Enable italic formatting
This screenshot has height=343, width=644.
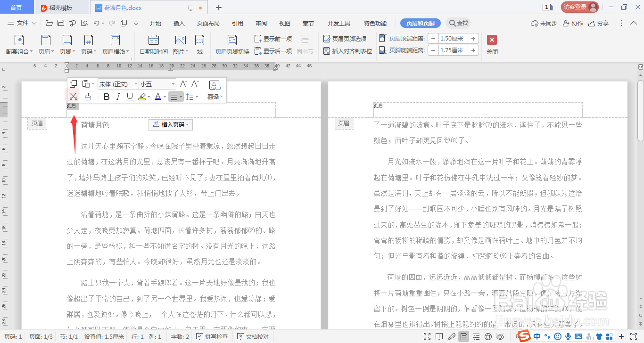pos(117,96)
